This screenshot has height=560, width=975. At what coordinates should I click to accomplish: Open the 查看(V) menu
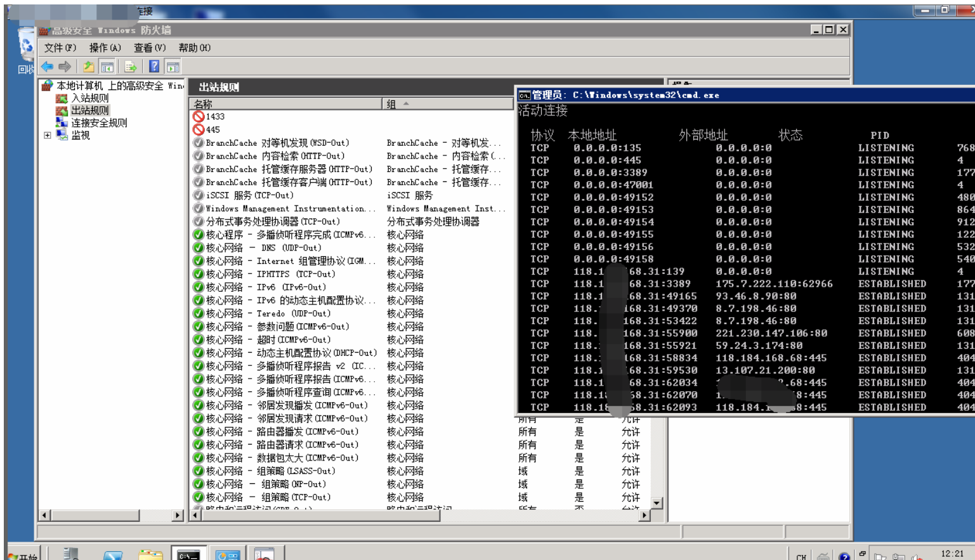[x=150, y=48]
